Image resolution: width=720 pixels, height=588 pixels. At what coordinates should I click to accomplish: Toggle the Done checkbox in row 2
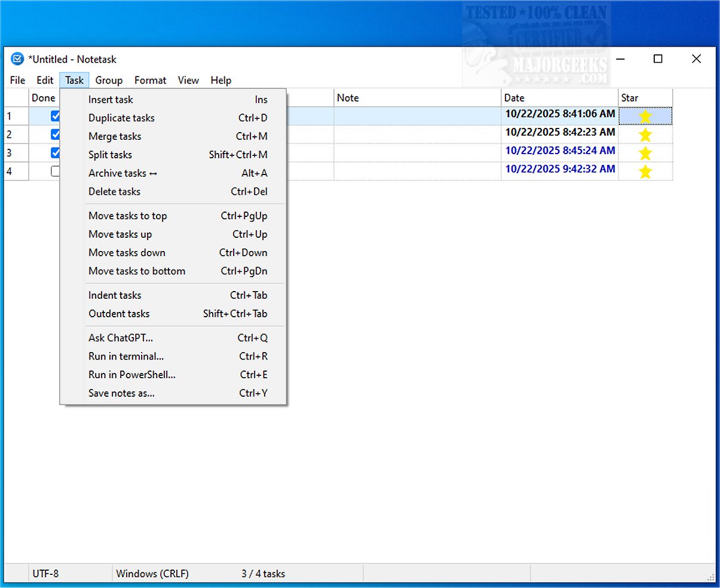click(x=56, y=134)
